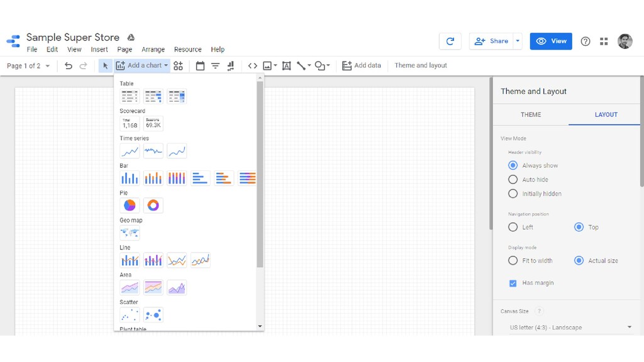Select Auto hide header visibility

pyautogui.click(x=513, y=179)
